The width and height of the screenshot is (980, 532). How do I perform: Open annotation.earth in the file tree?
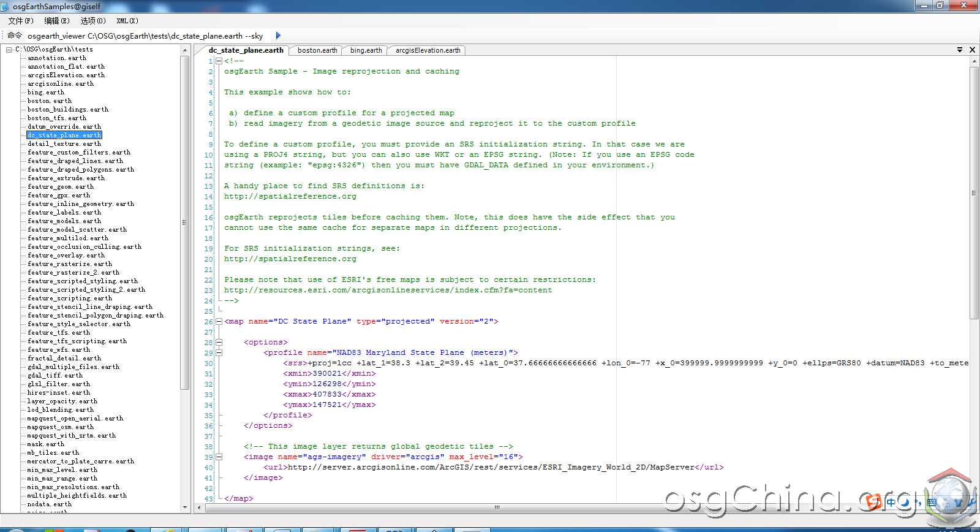[56, 58]
